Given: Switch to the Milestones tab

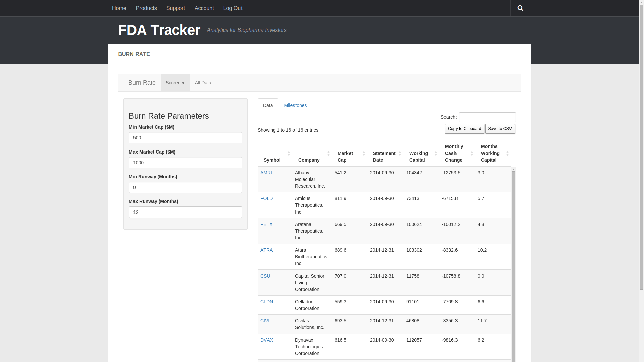Looking at the screenshot, I should (x=295, y=105).
